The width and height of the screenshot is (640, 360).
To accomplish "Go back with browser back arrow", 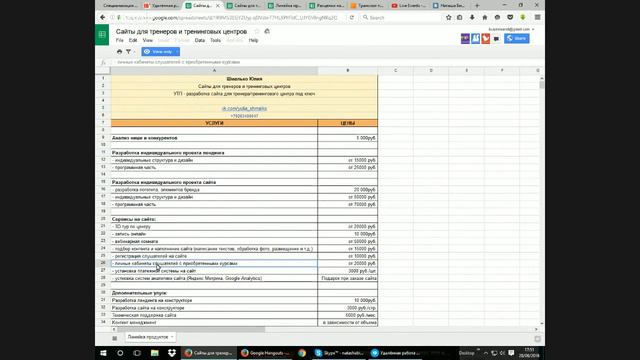I will coord(102,18).
